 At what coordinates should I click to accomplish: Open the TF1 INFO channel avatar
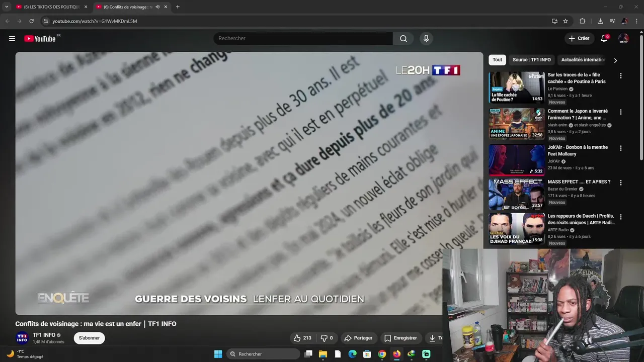(x=22, y=338)
